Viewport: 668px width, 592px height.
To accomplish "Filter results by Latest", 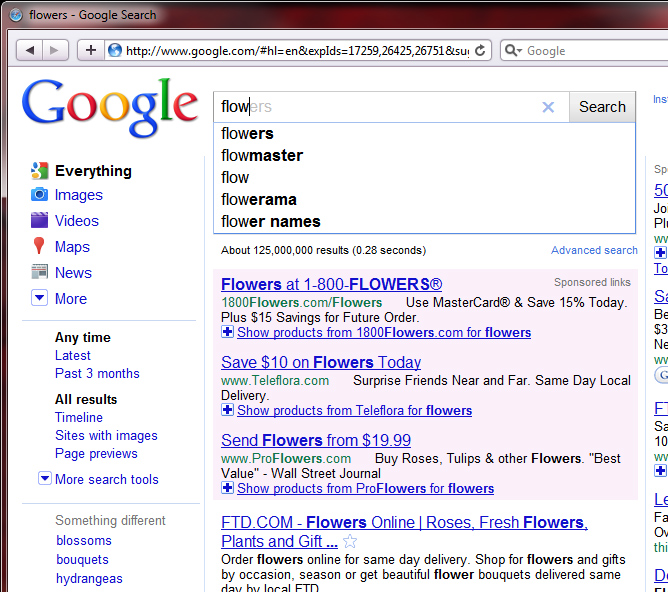I will (x=73, y=355).
